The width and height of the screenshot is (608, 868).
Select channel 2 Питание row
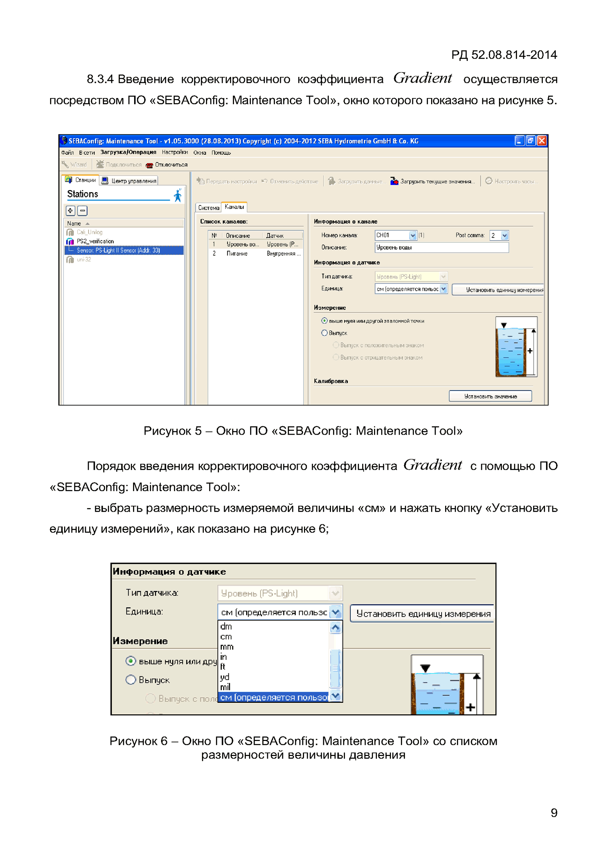pos(256,253)
